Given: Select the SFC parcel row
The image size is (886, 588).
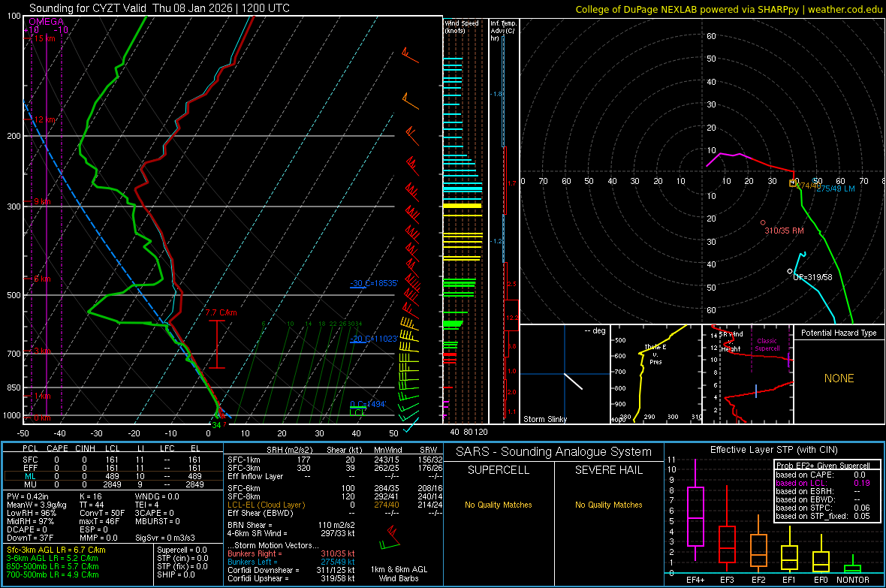Looking at the screenshot, I should click(113, 460).
